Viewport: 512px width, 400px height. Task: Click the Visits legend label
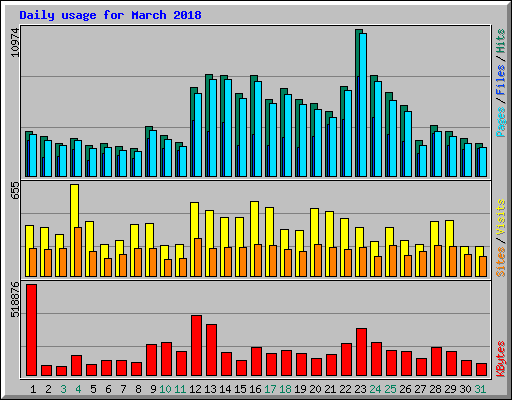(501, 218)
